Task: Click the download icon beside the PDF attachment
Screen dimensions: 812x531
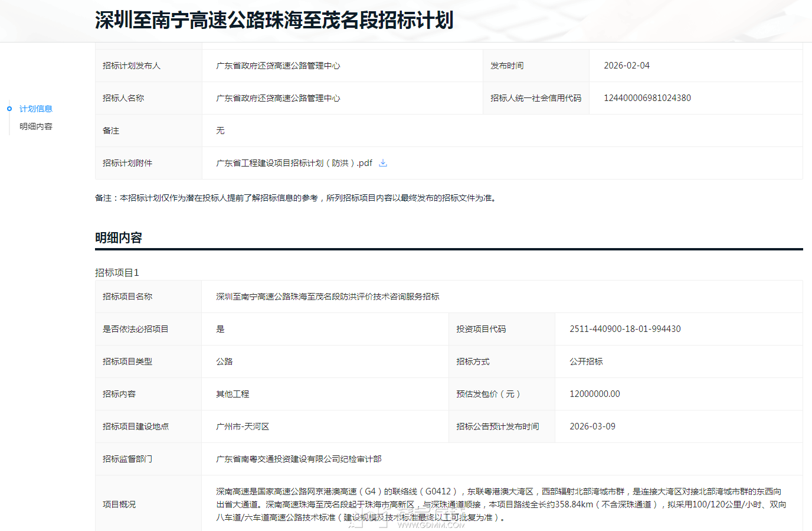Action: click(x=382, y=163)
